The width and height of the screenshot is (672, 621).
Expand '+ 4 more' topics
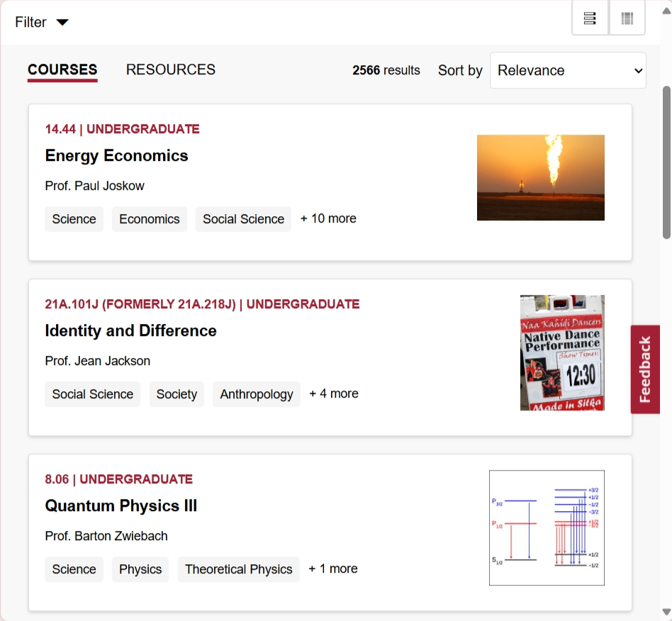[334, 393]
